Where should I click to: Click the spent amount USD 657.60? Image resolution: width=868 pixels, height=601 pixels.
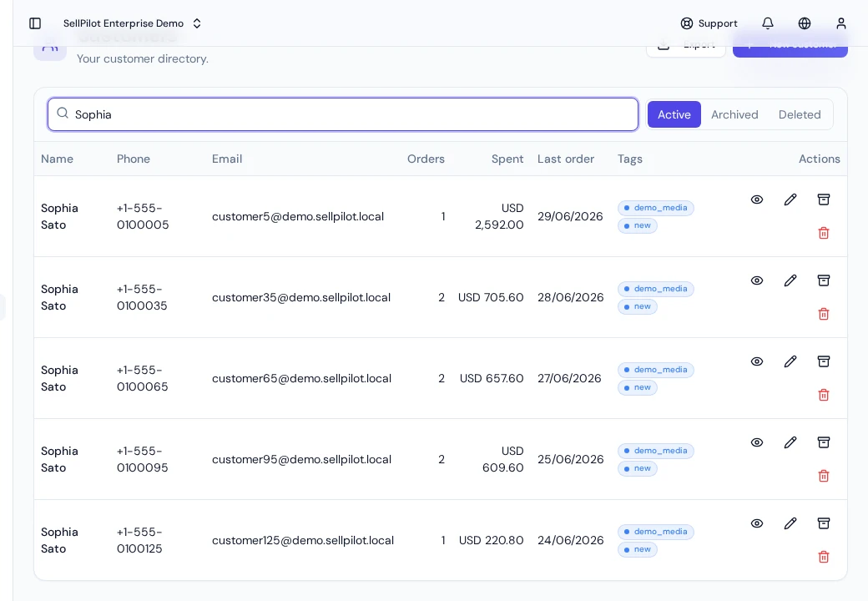pos(492,378)
